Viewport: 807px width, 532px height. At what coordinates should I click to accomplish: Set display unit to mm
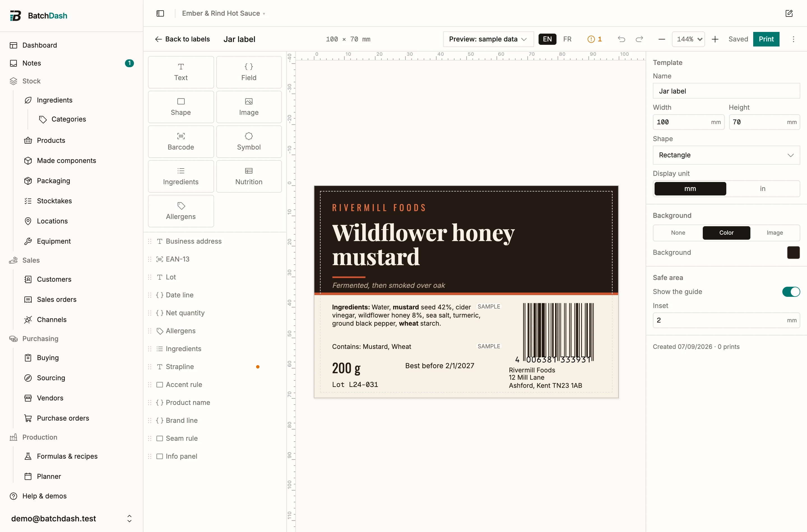(690, 189)
